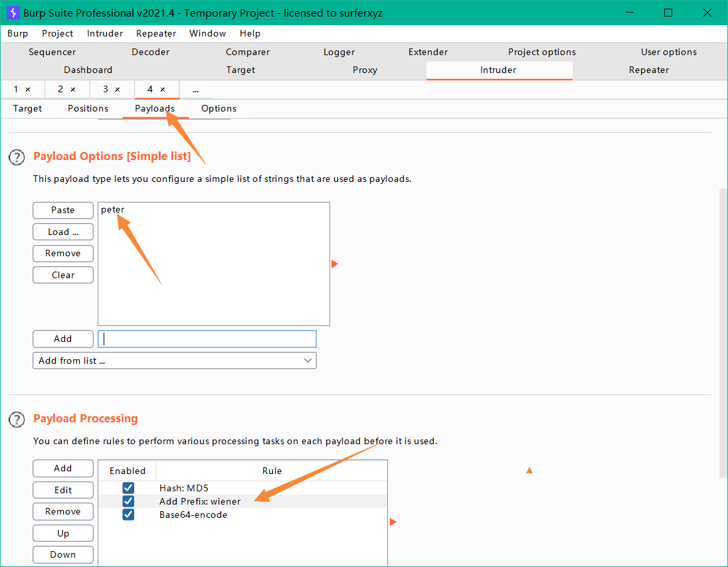Switch to the main Repeater tab
The height and width of the screenshot is (567, 728).
point(649,70)
